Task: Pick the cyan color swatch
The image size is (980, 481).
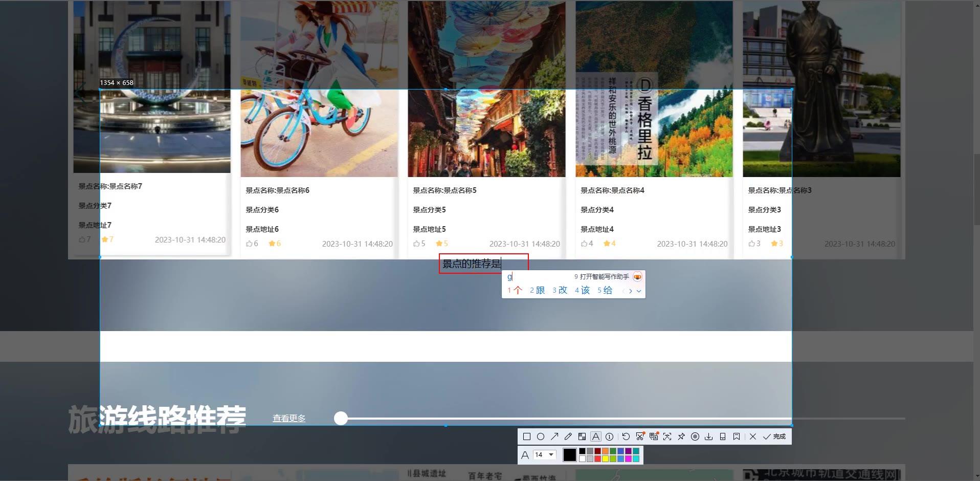Action: (636, 458)
